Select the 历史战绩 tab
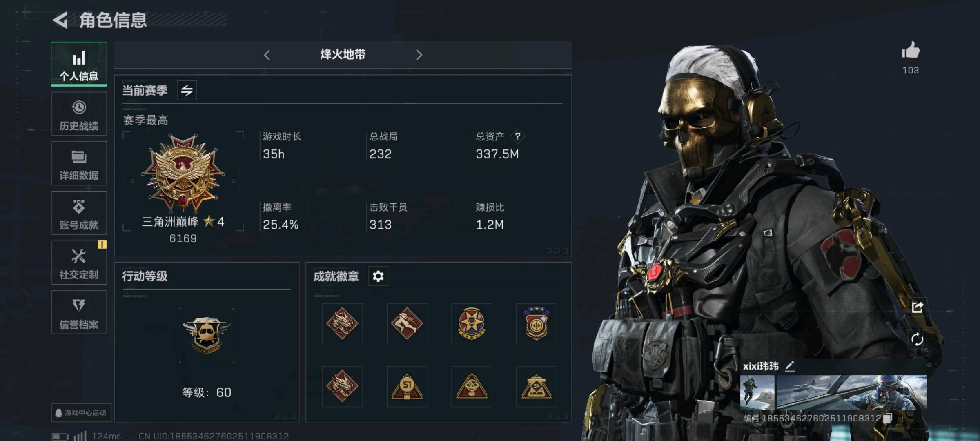980x441 pixels. [x=79, y=114]
